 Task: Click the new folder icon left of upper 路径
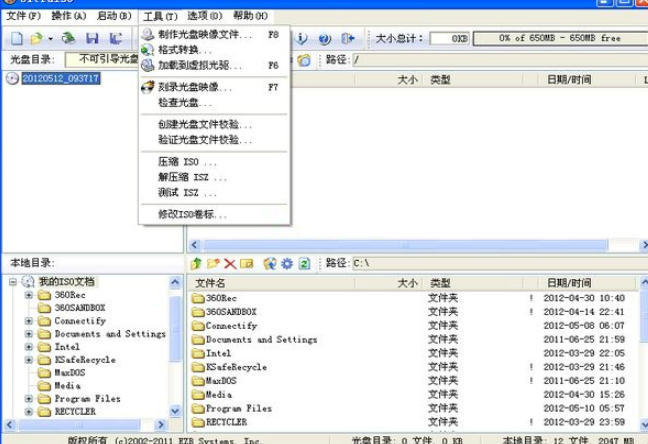[304, 60]
